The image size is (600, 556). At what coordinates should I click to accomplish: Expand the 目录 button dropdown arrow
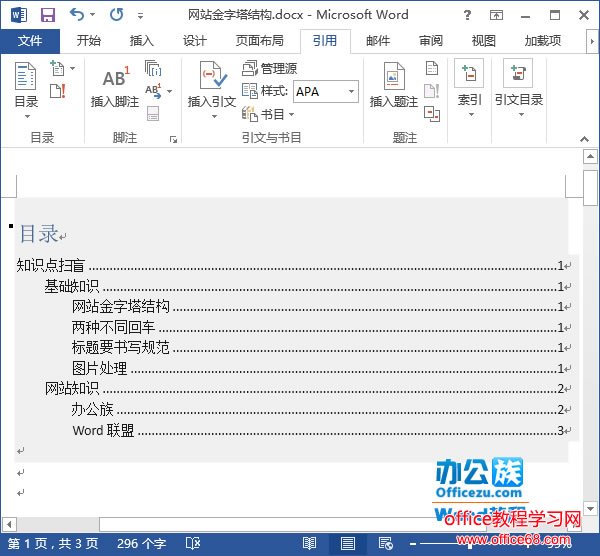[27, 116]
